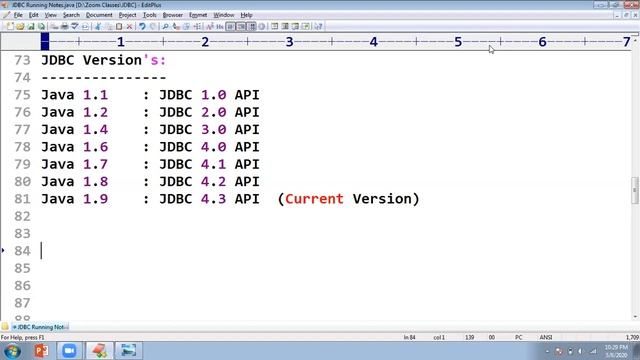The width and height of the screenshot is (640, 360).
Task: Click the Browser preview globe icon
Action: point(262,27)
